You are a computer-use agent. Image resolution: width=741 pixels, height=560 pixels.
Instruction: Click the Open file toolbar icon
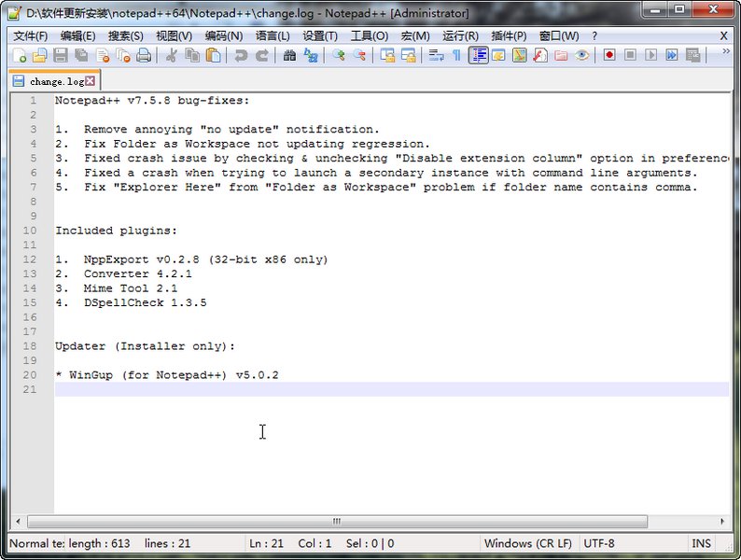pos(40,55)
